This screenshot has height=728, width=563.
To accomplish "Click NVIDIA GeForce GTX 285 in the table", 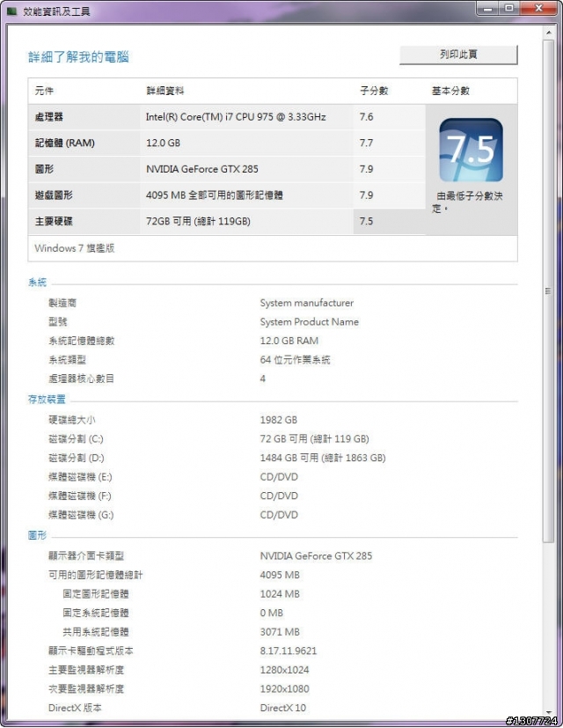I will point(202,169).
